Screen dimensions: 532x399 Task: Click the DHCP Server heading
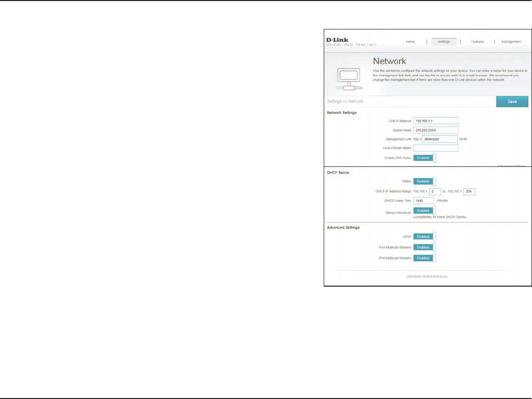[x=338, y=173]
